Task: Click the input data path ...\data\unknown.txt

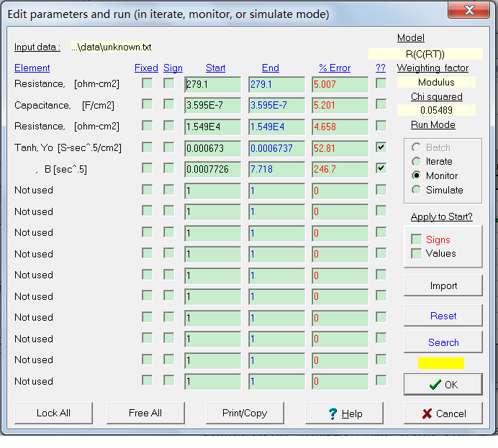Action: (111, 47)
